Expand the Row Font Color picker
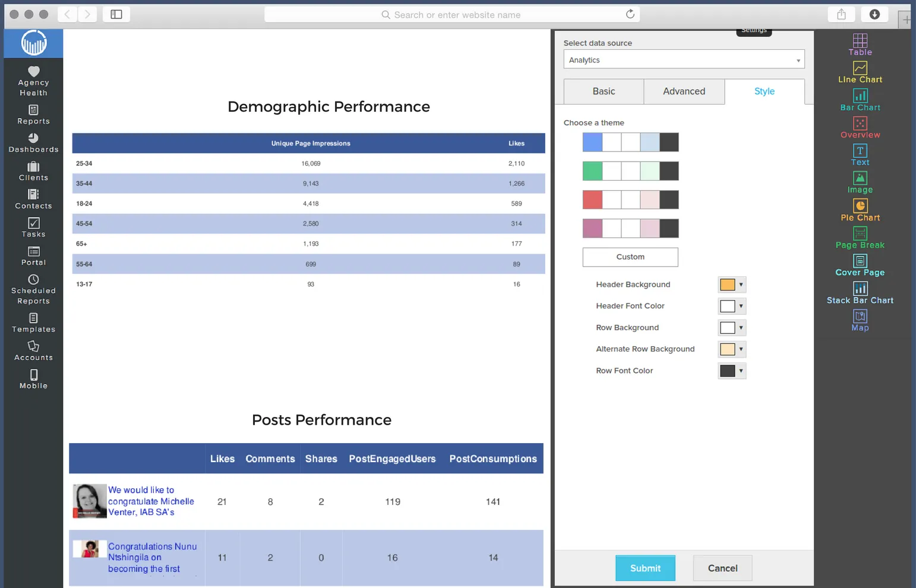The height and width of the screenshot is (588, 916). coord(740,371)
